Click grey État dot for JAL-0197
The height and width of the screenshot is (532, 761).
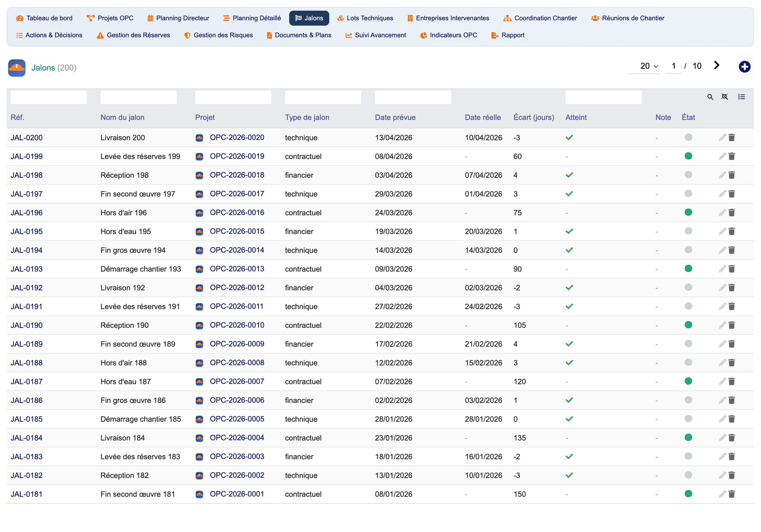tap(688, 193)
